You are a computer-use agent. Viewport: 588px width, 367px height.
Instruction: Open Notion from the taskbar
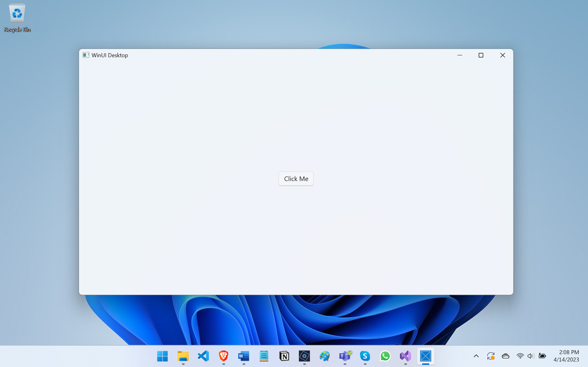pos(284,356)
